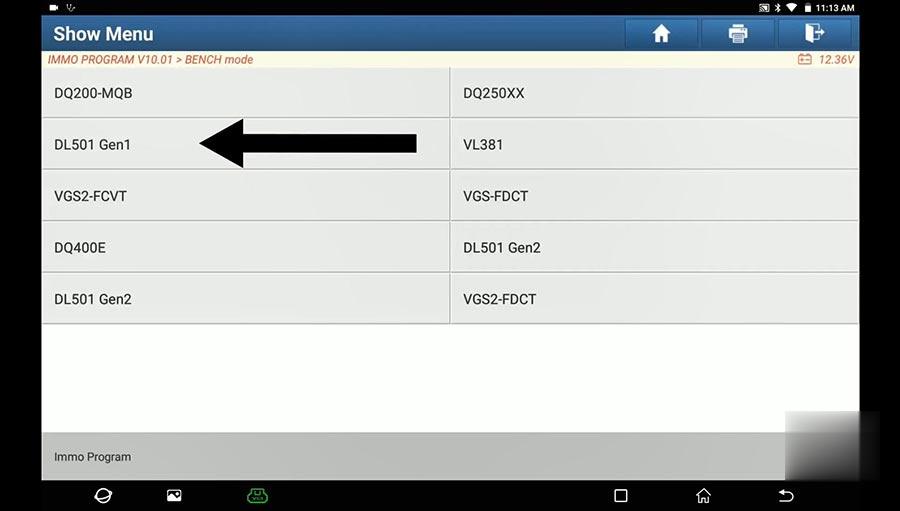
Task: Click the printer icon in header bar
Action: [x=738, y=34]
